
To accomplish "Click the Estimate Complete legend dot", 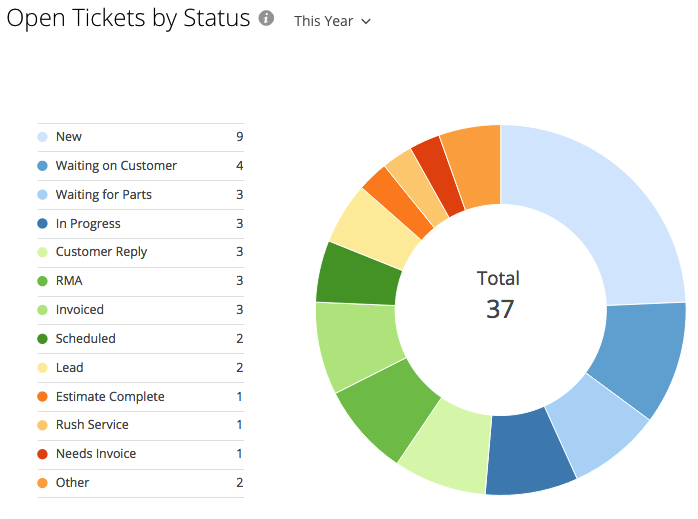I will (x=42, y=396).
